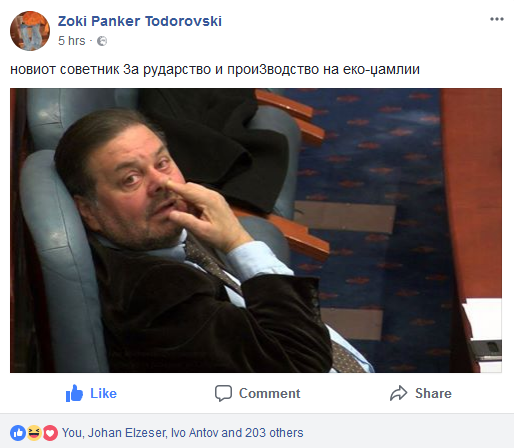Viewport: 514px width, 448px height.
Task: Click the Haha laughing reaction icon
Action: click(x=34, y=433)
